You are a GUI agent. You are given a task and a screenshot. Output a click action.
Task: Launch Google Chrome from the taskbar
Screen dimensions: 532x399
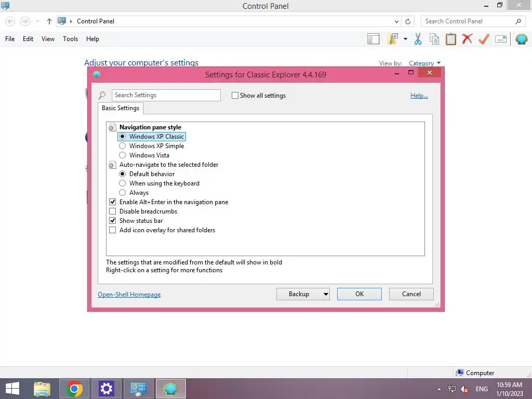pyautogui.click(x=74, y=389)
